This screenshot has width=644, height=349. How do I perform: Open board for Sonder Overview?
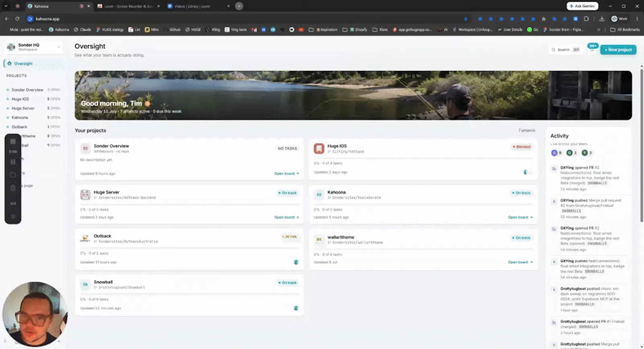[287, 174]
